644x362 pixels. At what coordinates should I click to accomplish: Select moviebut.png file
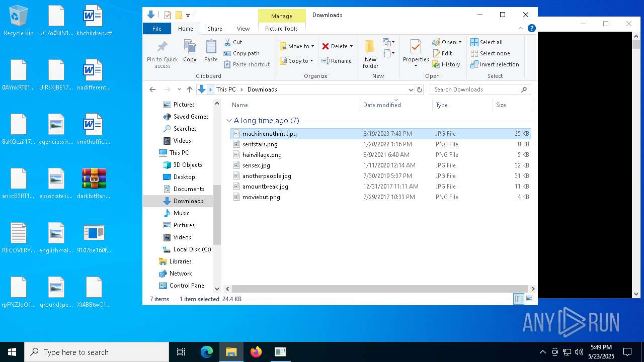[x=381, y=197]
